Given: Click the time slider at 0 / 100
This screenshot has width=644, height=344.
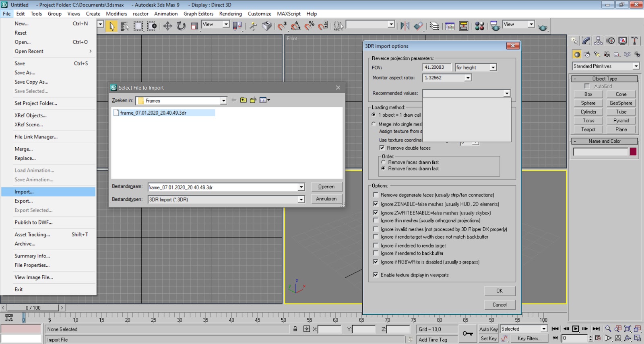Looking at the screenshot, I should tap(33, 308).
